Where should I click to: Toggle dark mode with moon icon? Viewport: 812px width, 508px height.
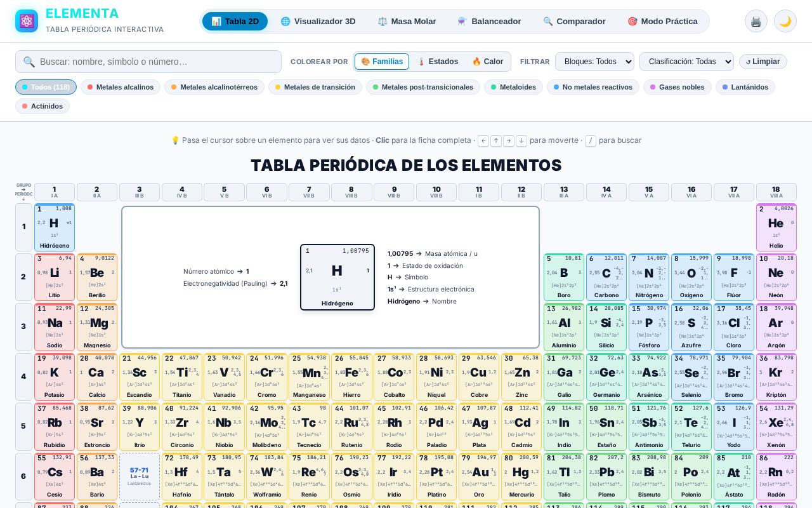[785, 21]
